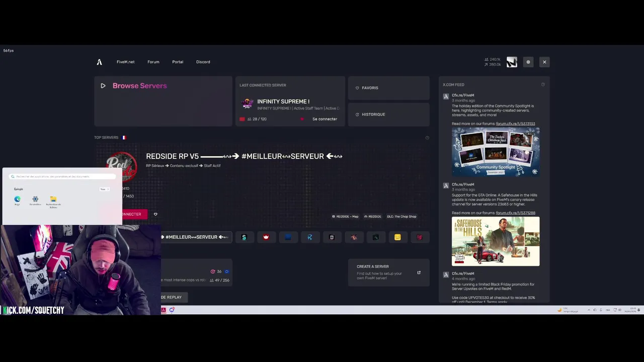The width and height of the screenshot is (644, 362).
Task: Favorite REDSIDE server with heart icon
Action: point(155,214)
